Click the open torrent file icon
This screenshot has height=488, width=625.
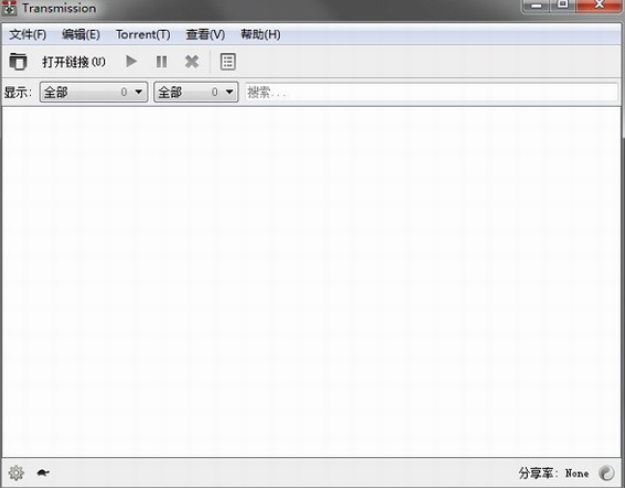tap(18, 62)
